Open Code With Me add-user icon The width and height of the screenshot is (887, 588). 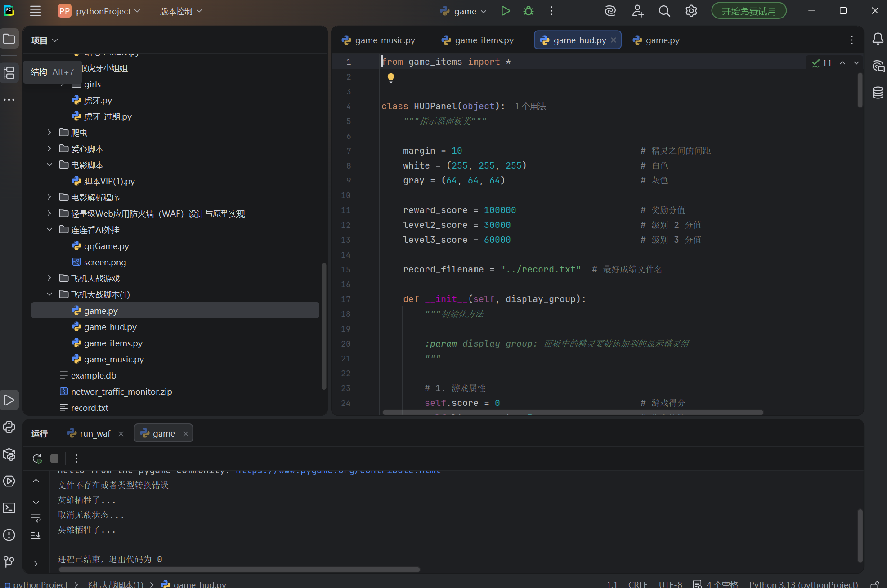[x=638, y=11]
